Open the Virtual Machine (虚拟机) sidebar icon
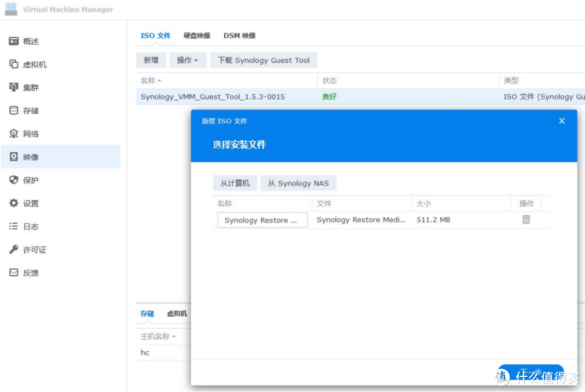The image size is (585, 392). coord(14,64)
